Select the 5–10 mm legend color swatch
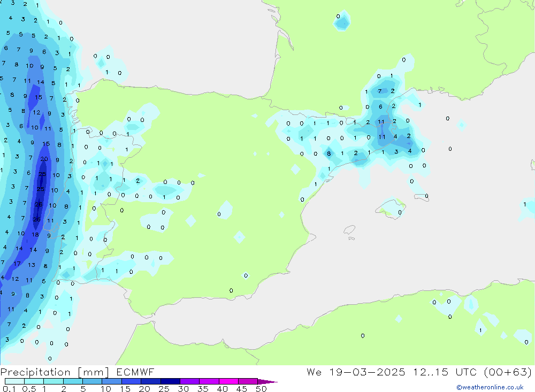Viewport: 535px width, 392px height. pos(92,381)
